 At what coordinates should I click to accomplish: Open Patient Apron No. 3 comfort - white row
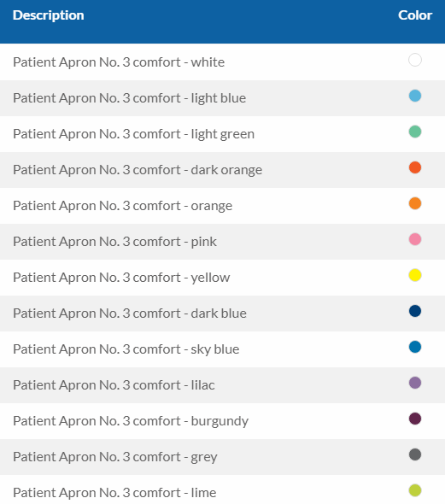pos(222,62)
